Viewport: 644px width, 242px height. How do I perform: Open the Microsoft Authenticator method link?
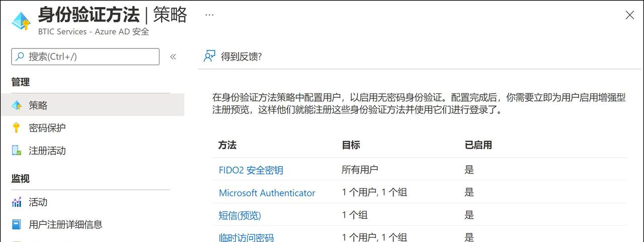coord(267,193)
